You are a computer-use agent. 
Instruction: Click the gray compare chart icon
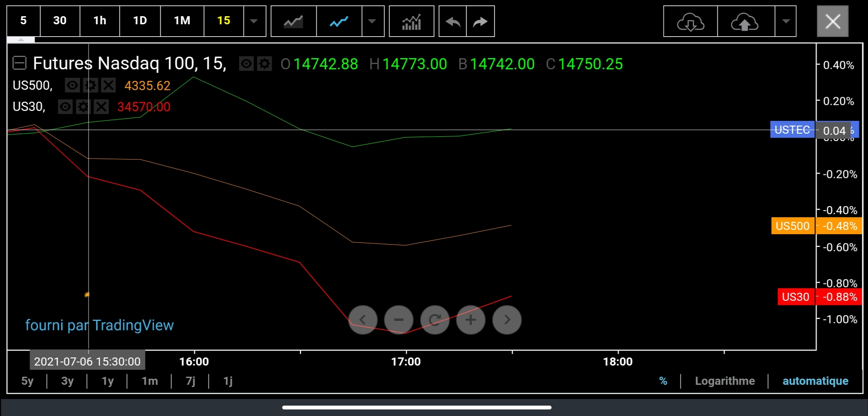pyautogui.click(x=294, y=22)
